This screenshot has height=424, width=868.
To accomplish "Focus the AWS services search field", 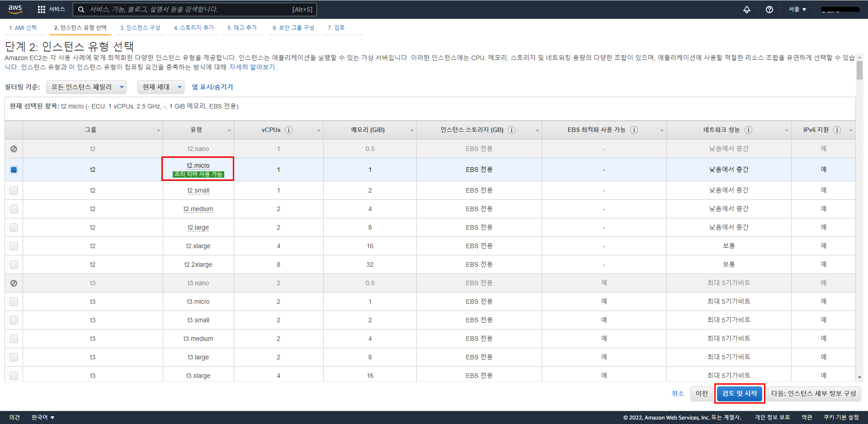I will point(194,9).
